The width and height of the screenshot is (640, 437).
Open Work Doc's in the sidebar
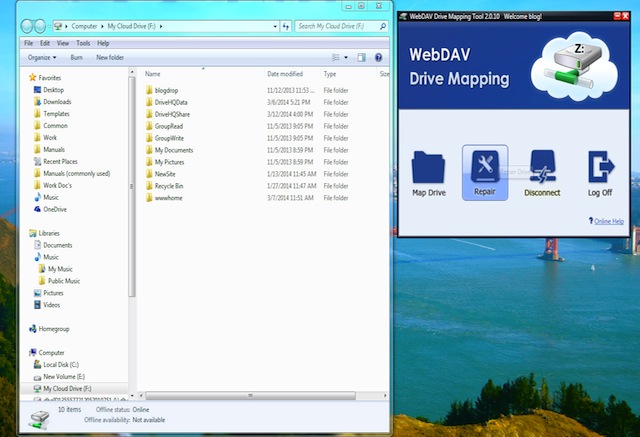click(57, 185)
